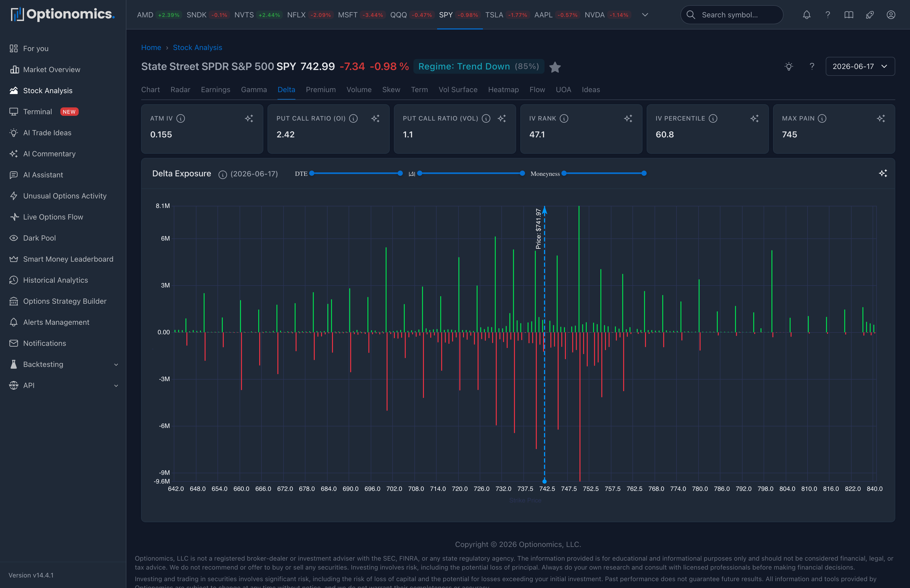The height and width of the screenshot is (588, 910).
Task: Click the price marker line on chart
Action: (545, 344)
